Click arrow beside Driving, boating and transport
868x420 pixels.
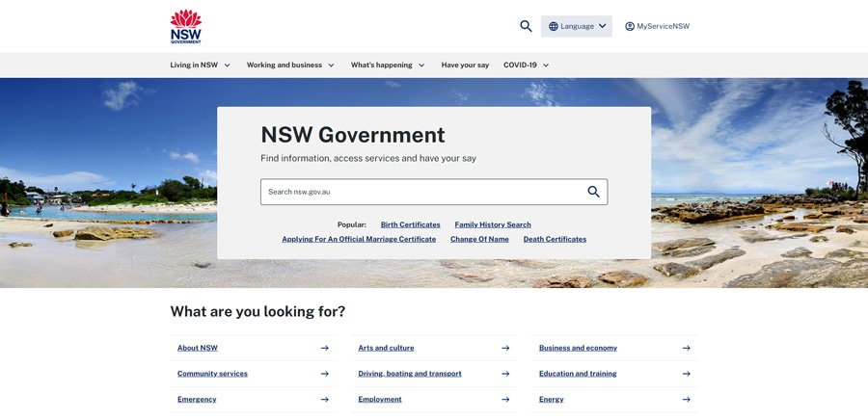point(505,374)
